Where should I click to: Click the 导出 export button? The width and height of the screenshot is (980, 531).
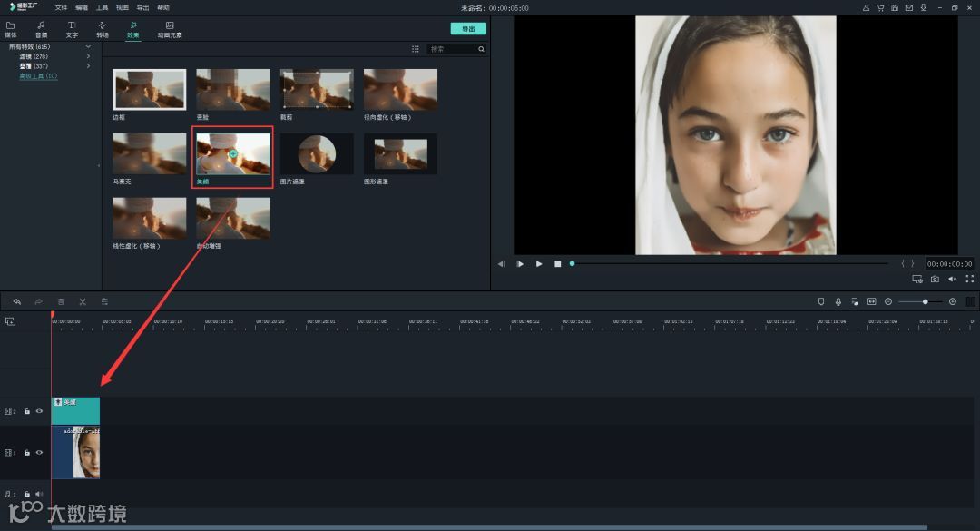coord(468,29)
